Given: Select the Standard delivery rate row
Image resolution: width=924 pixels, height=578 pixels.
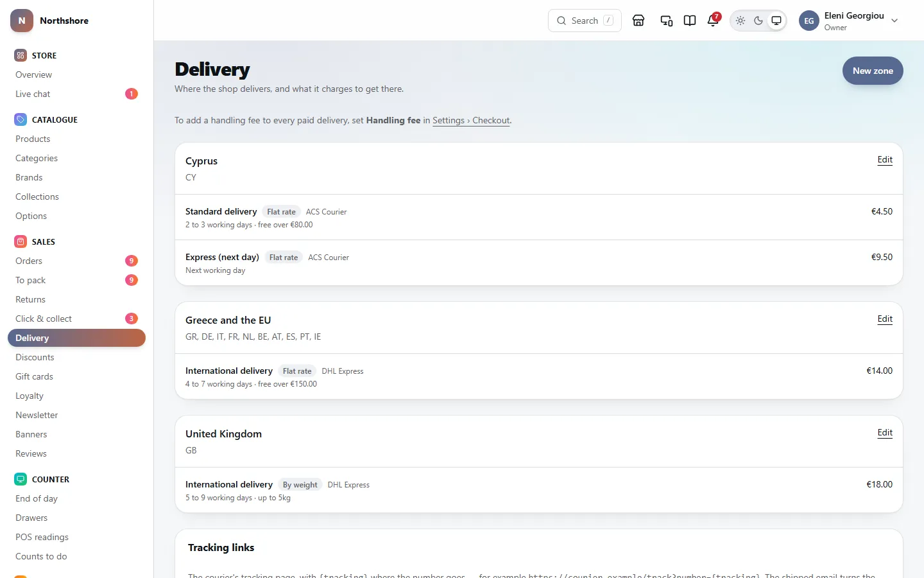Looking at the screenshot, I should [539, 218].
